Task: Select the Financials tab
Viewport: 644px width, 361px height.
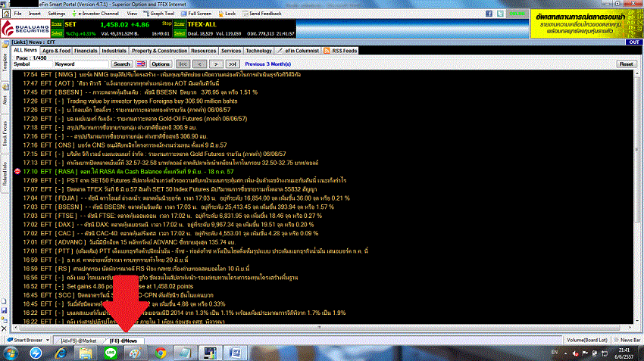Action: 86,51
